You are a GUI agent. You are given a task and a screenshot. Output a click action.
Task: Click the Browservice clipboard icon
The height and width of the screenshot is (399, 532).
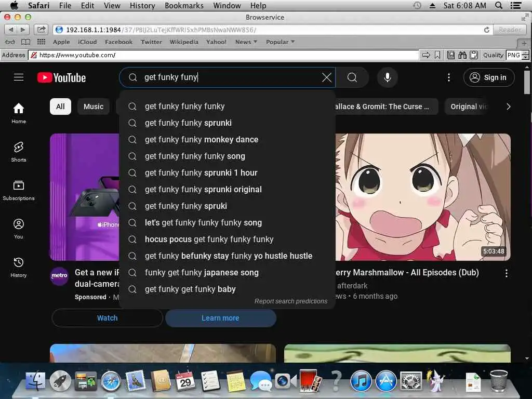474,55
